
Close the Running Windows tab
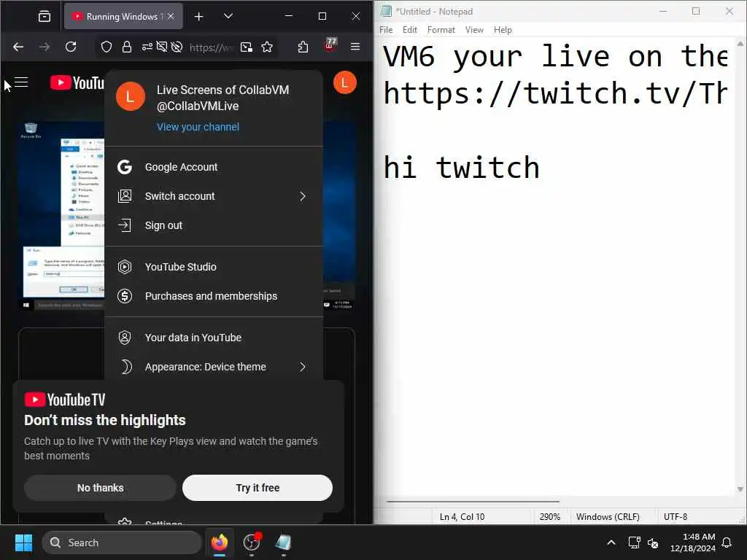point(171,16)
